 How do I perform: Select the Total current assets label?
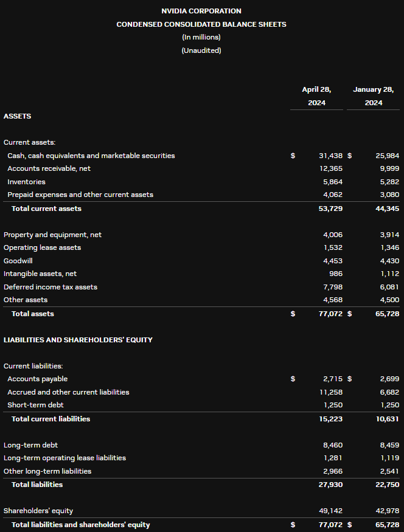[46, 209]
